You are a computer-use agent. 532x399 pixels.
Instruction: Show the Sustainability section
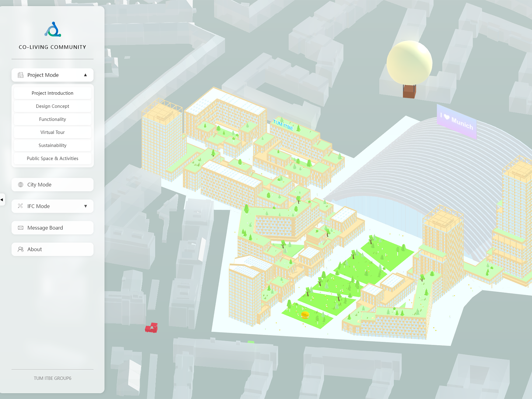pos(53,145)
